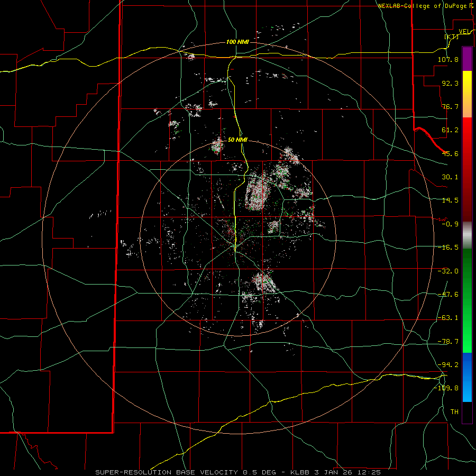Click the -63.1 value on velocity scale
Image resolution: width=476 pixels, height=476 pixels.
coord(448,318)
